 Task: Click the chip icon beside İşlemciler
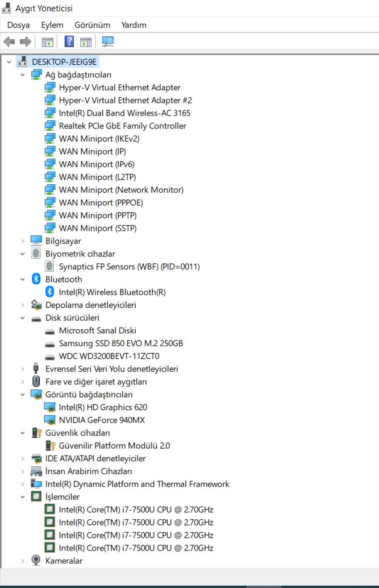[36, 496]
